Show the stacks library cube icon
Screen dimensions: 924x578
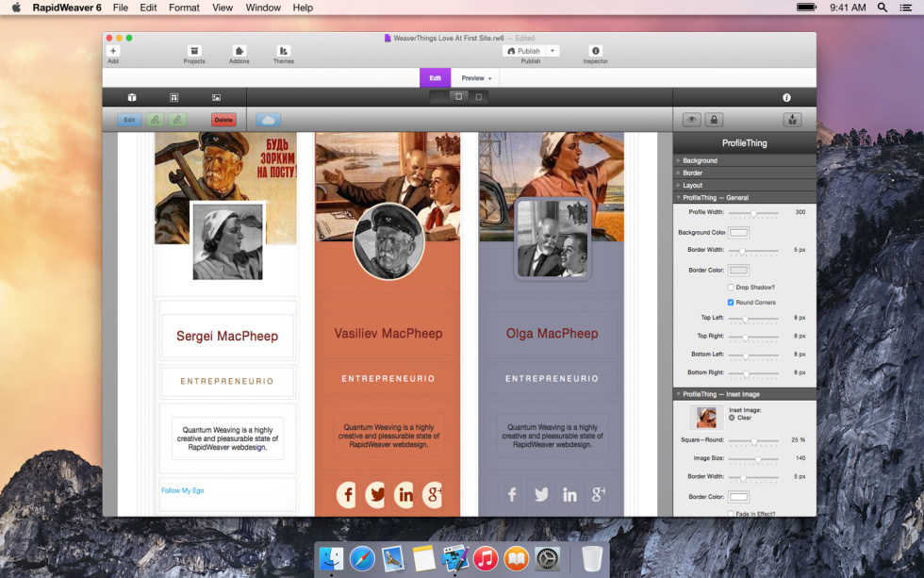[x=132, y=97]
